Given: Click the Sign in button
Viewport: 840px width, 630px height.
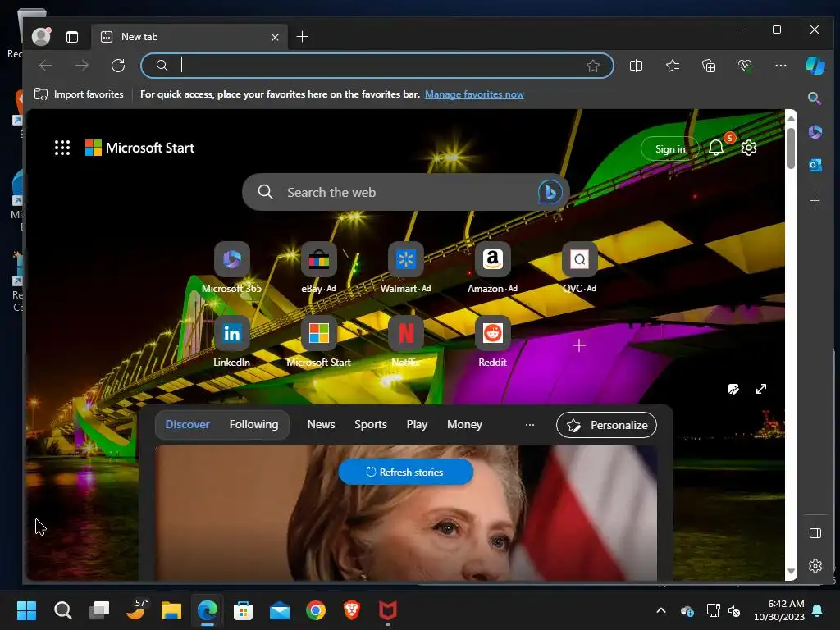Looking at the screenshot, I should click(x=670, y=149).
